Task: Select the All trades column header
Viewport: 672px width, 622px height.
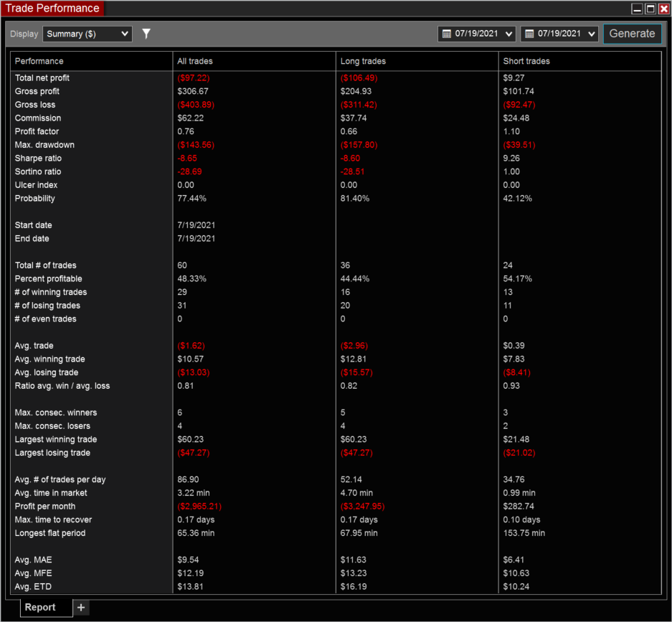Action: [x=195, y=61]
